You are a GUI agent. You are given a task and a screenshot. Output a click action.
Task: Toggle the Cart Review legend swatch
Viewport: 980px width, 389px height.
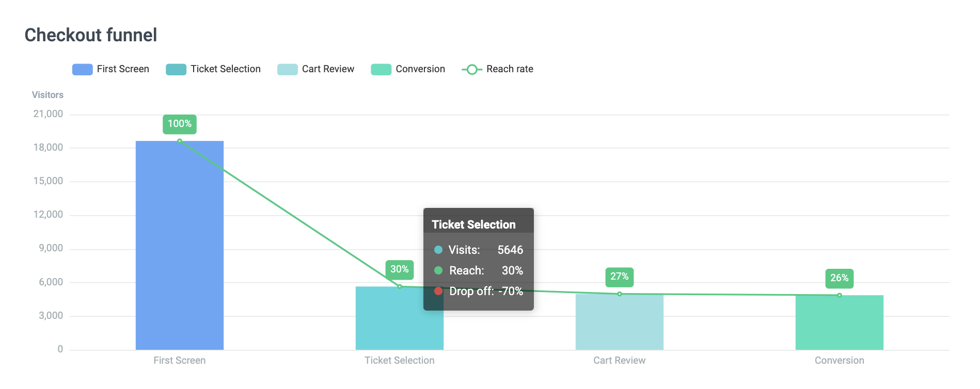(287, 70)
